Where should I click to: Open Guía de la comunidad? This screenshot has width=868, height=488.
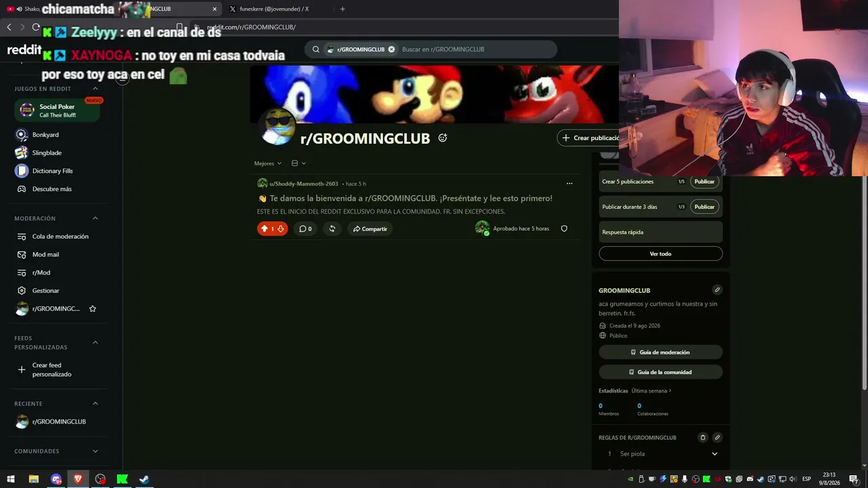tap(660, 372)
